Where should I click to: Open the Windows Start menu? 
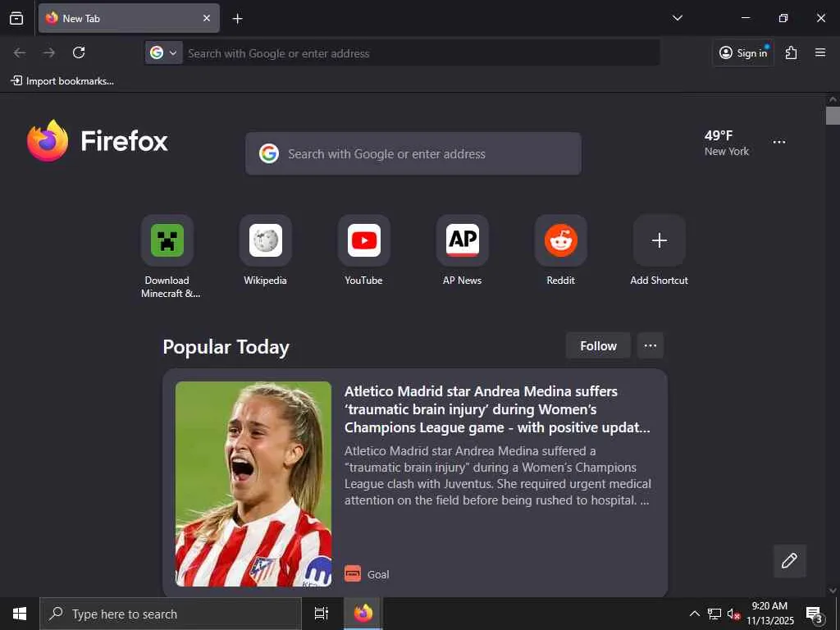[20, 614]
